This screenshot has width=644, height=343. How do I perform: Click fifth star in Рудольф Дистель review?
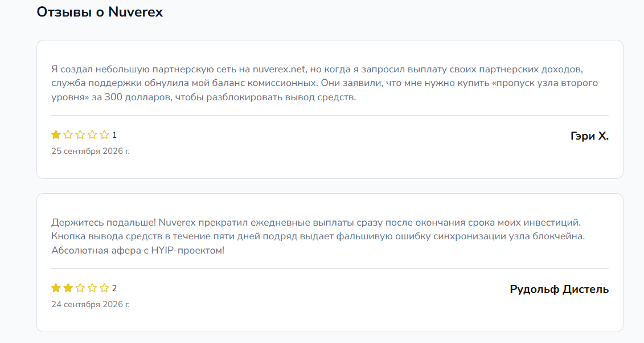coord(104,288)
